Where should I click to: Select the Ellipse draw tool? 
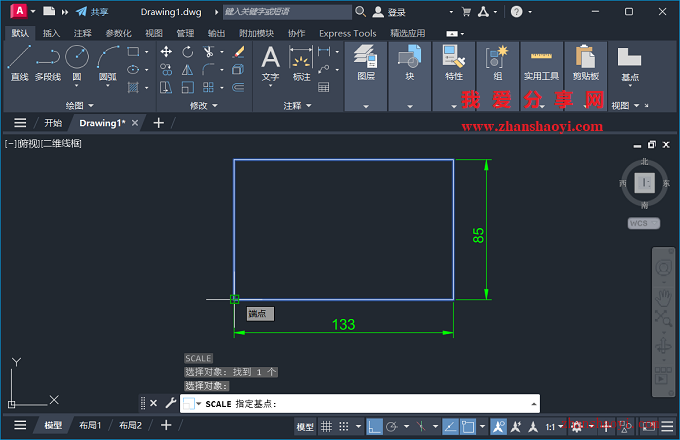(x=133, y=69)
